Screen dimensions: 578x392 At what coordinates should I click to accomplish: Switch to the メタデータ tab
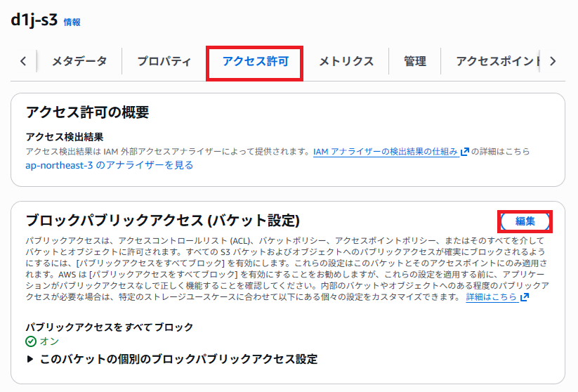click(x=79, y=61)
